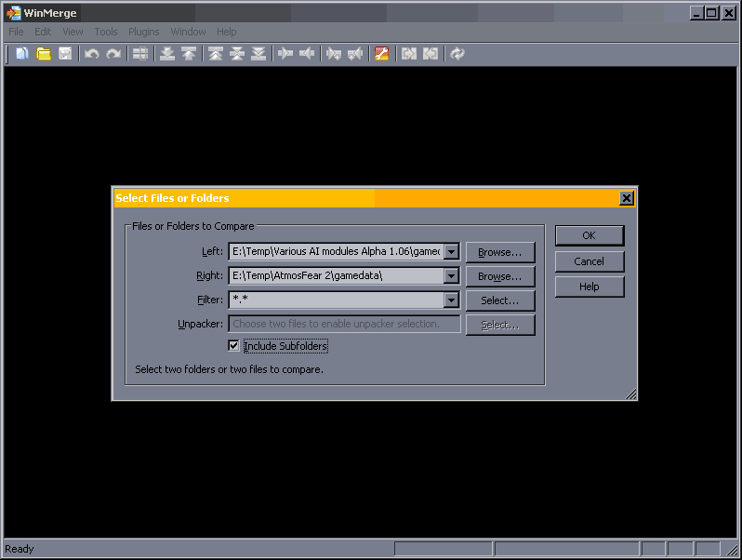The height and width of the screenshot is (560, 742).
Task: Click the Copy Right toolbar icon
Action: [x=285, y=54]
